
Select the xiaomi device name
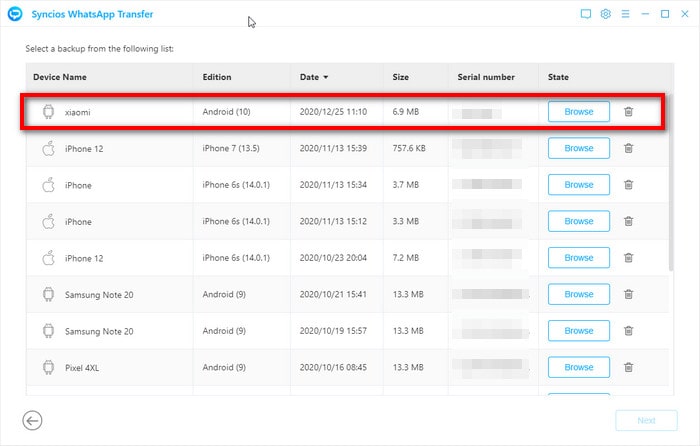78,112
